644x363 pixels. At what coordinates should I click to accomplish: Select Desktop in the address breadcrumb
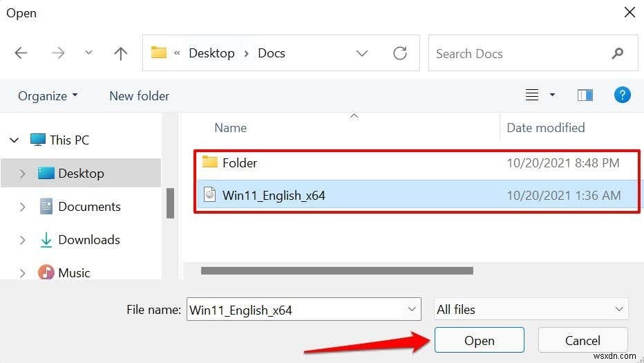[x=211, y=53]
